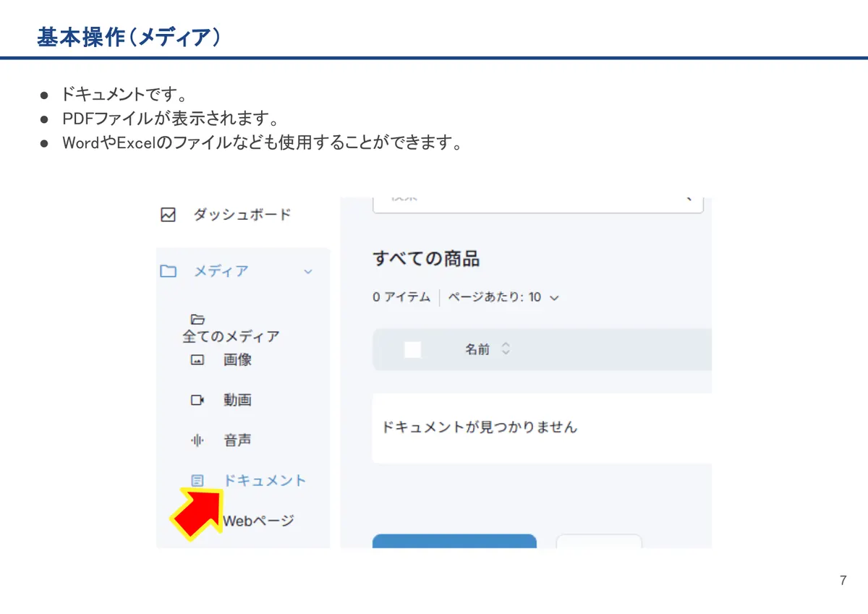This screenshot has height=614, width=868.
Task: Click the sort arrows beside 名前
Action: [506, 349]
